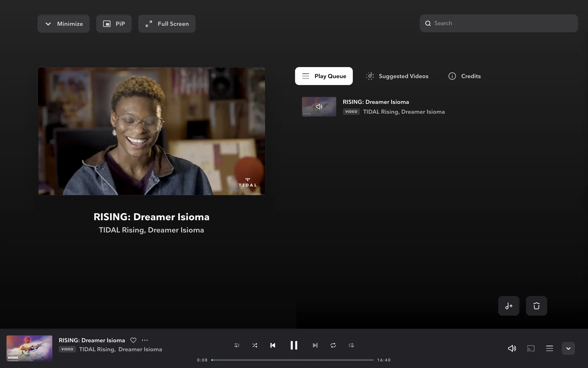Open the Credits tab

pyautogui.click(x=465, y=76)
